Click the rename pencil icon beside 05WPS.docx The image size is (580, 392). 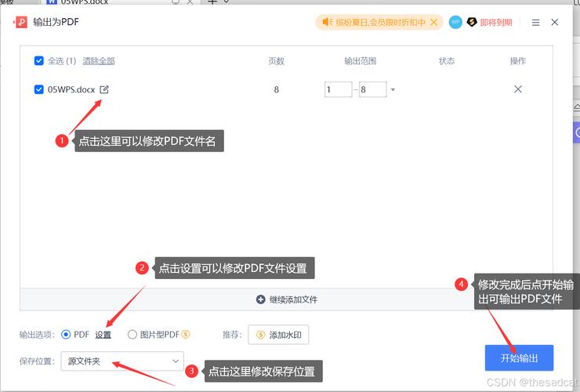point(104,89)
